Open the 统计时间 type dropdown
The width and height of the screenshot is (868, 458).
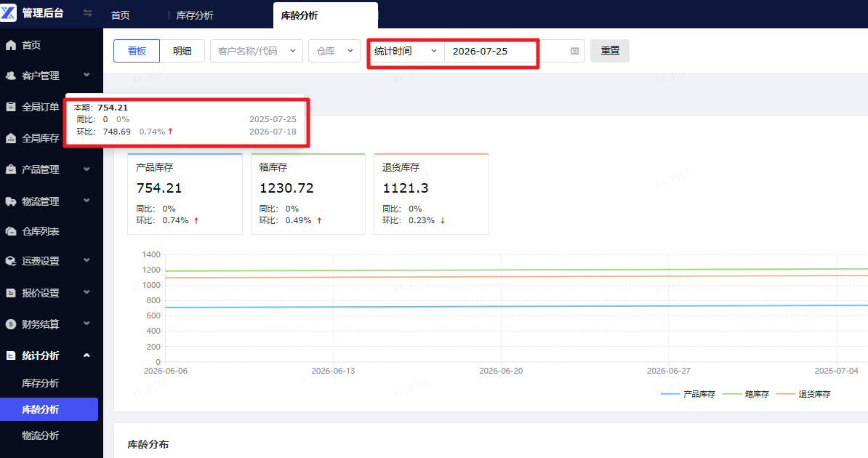point(406,51)
